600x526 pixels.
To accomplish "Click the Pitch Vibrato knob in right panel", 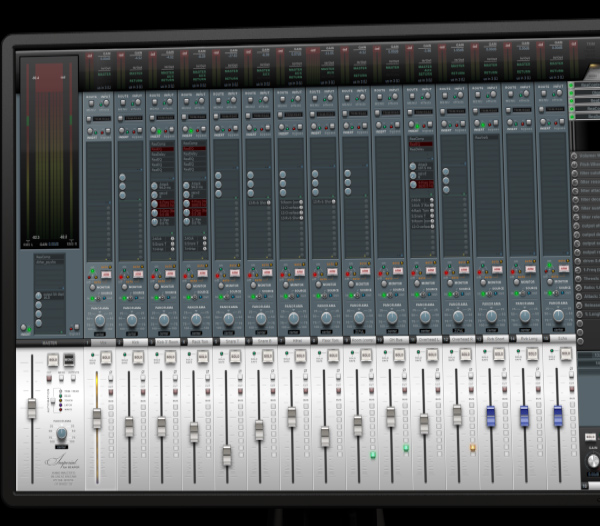I will [574, 164].
